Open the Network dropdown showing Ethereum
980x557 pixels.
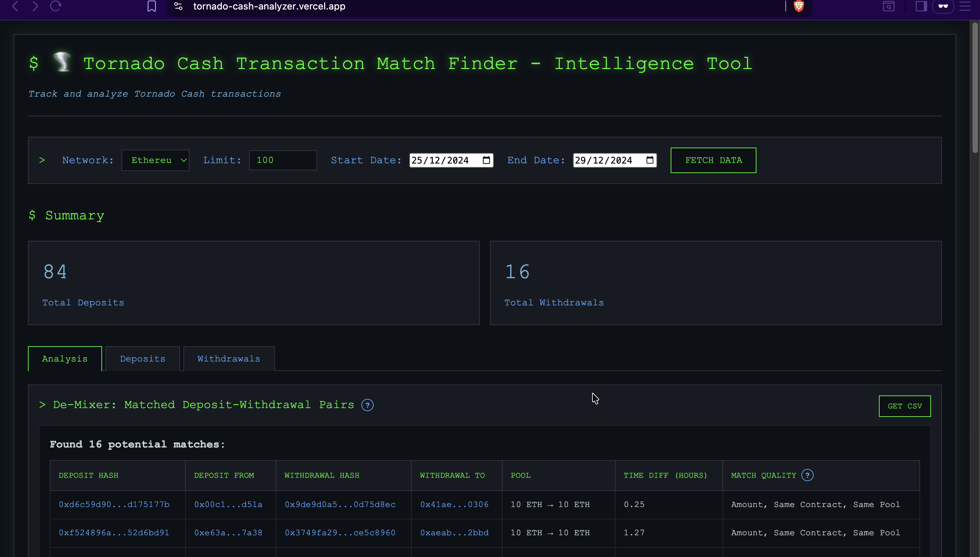(156, 160)
